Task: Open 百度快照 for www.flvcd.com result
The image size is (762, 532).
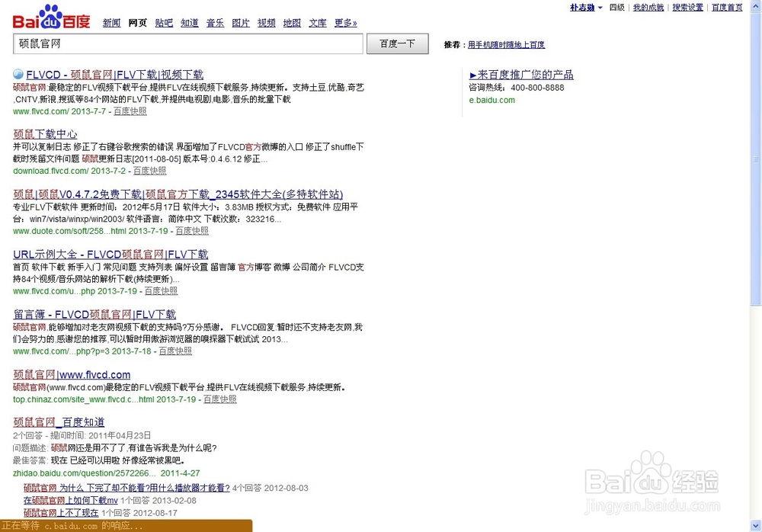Action: click(130, 111)
